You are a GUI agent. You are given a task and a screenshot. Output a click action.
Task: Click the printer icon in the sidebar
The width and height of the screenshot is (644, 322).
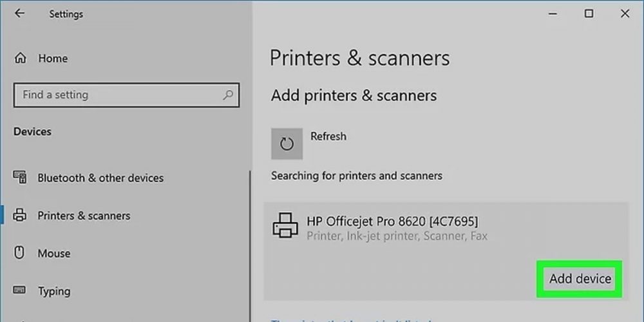(20, 216)
